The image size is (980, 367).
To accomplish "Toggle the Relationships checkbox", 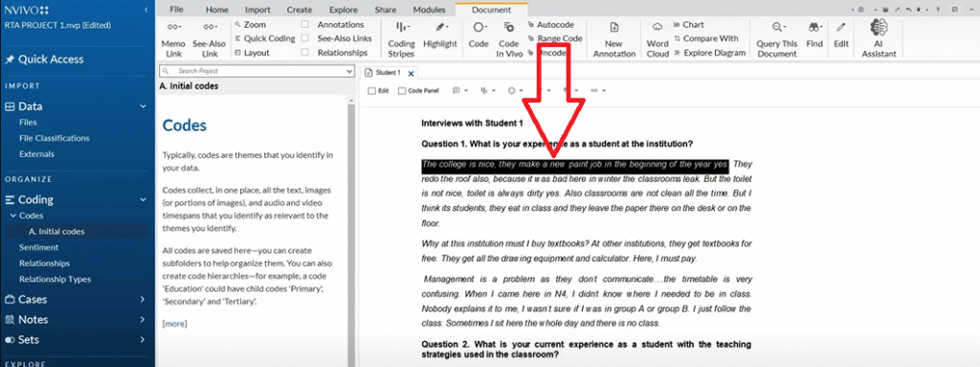I will point(304,53).
